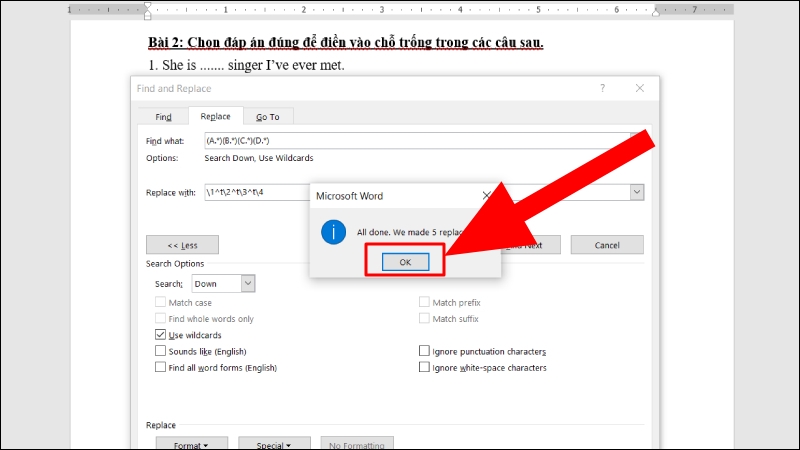Click OK in the Microsoft Word message
The height and width of the screenshot is (450, 800).
(405, 262)
